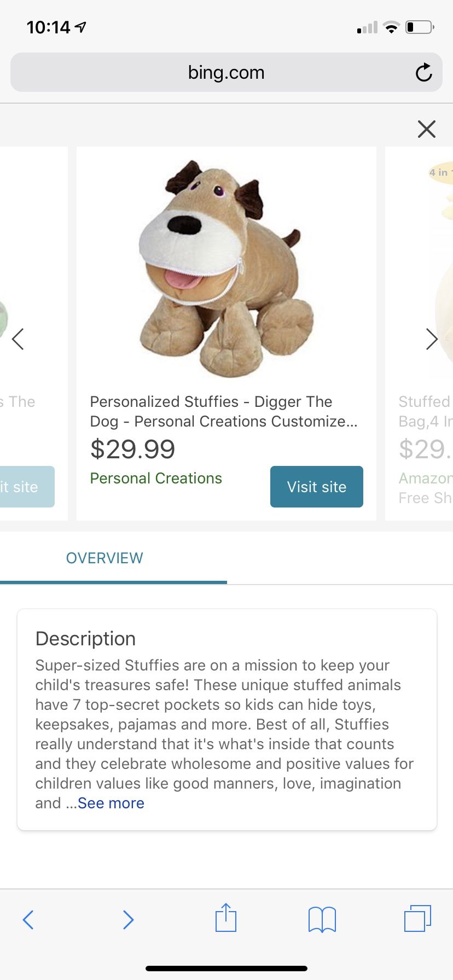Open Safari bookmarks
The width and height of the screenshot is (453, 980).
tap(322, 919)
